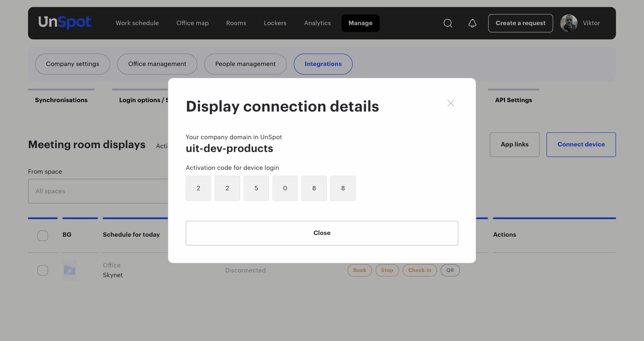The image size is (644, 341).
Task: Click the last activation code digit box
Action: 343,188
